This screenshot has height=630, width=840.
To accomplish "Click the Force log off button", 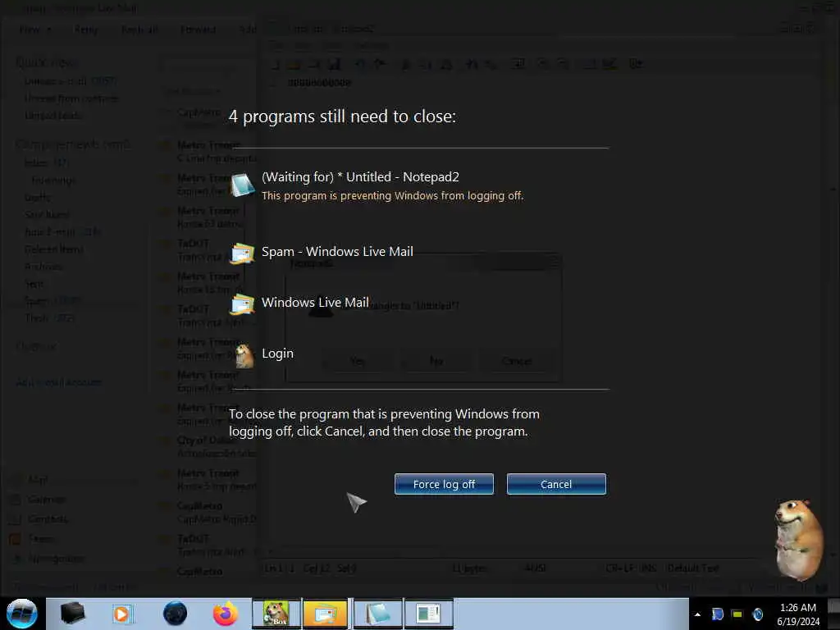I will (444, 484).
